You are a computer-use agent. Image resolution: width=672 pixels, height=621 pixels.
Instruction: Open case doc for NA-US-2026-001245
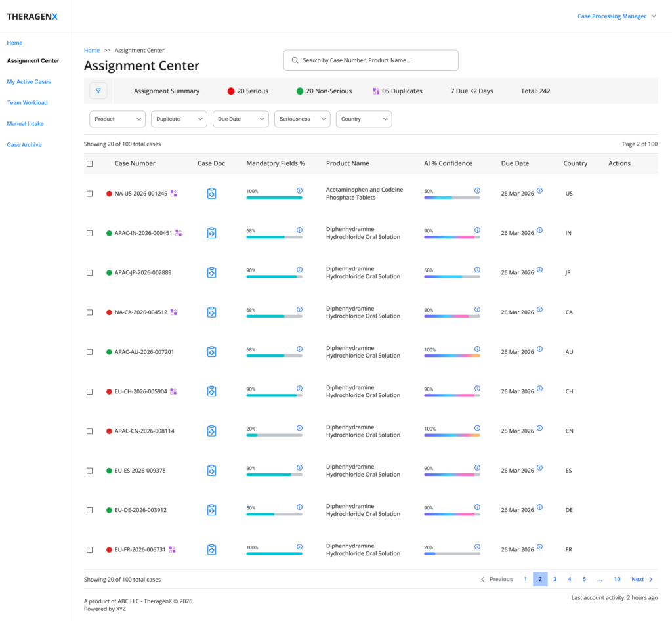click(x=212, y=193)
